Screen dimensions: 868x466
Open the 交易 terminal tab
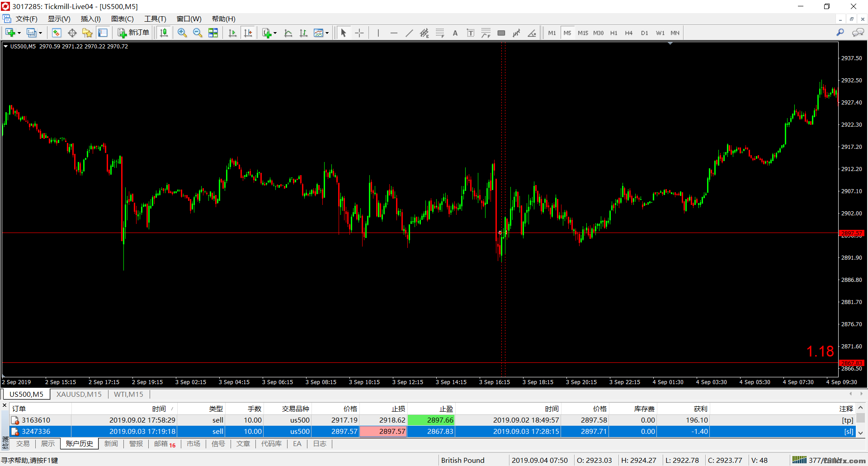[x=23, y=444]
